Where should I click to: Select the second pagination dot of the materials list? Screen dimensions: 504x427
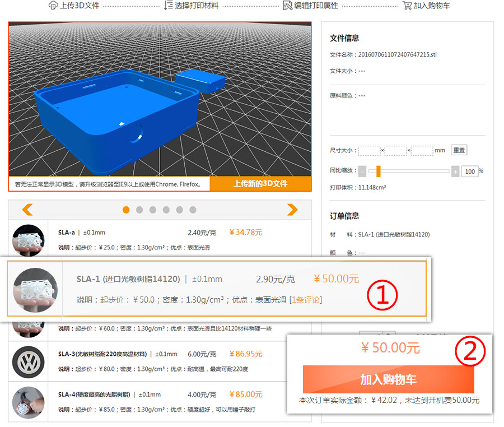[139, 210]
